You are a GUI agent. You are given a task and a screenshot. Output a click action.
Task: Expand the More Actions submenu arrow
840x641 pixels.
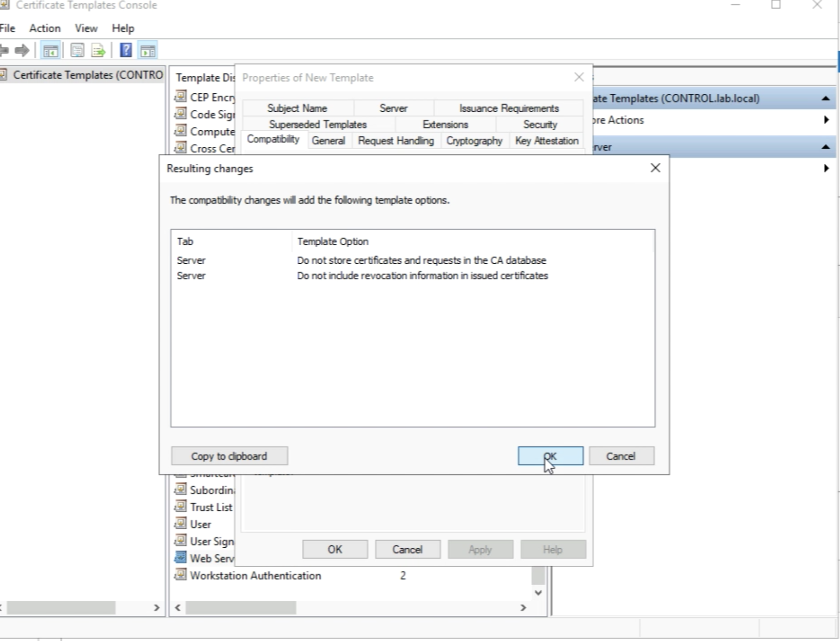pyautogui.click(x=826, y=120)
